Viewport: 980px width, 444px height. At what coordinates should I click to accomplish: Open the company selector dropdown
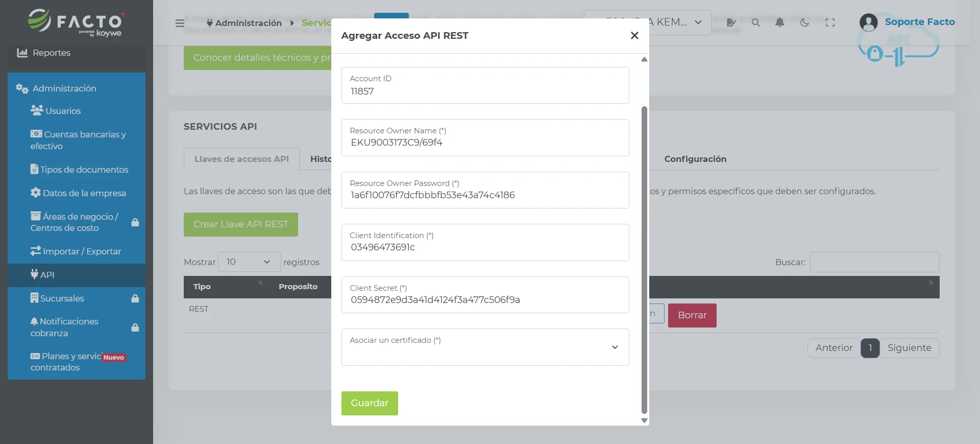click(648, 22)
